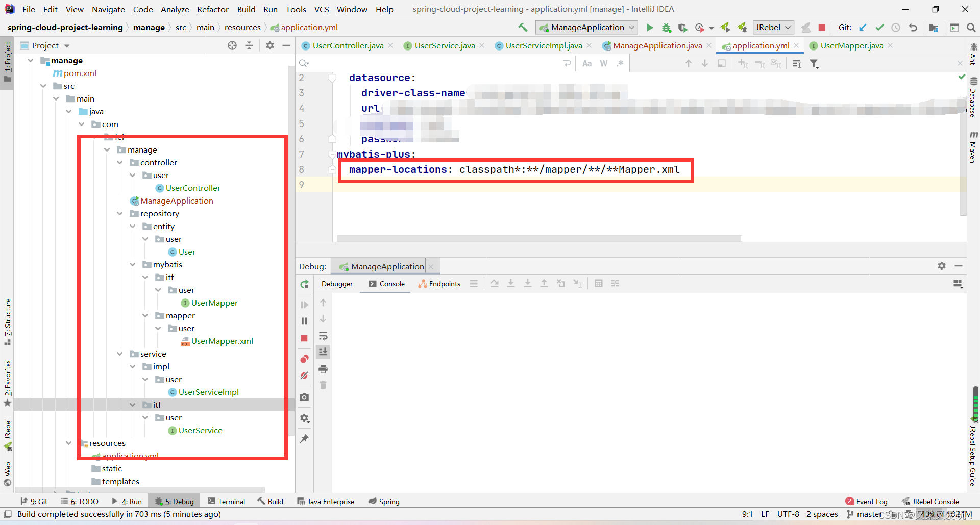The width and height of the screenshot is (980, 525).
Task: Run ManageApplication with Coverage icon
Action: [x=683, y=28]
